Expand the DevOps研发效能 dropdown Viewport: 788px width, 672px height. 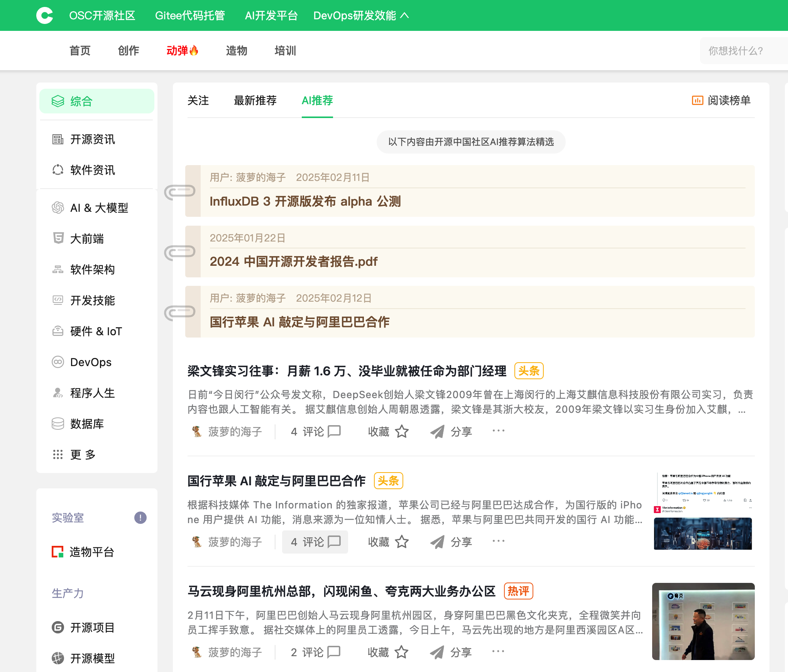pos(361,15)
